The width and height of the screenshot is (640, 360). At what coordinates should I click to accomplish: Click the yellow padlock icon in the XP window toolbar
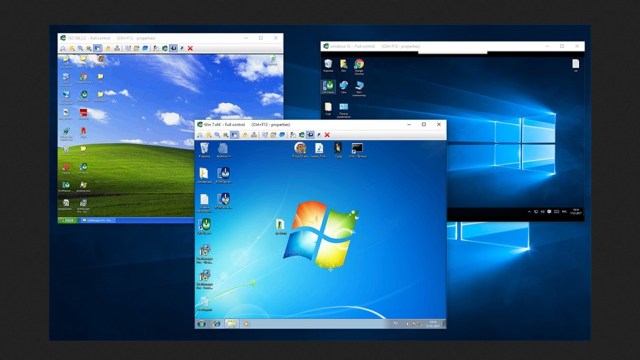pos(108,48)
